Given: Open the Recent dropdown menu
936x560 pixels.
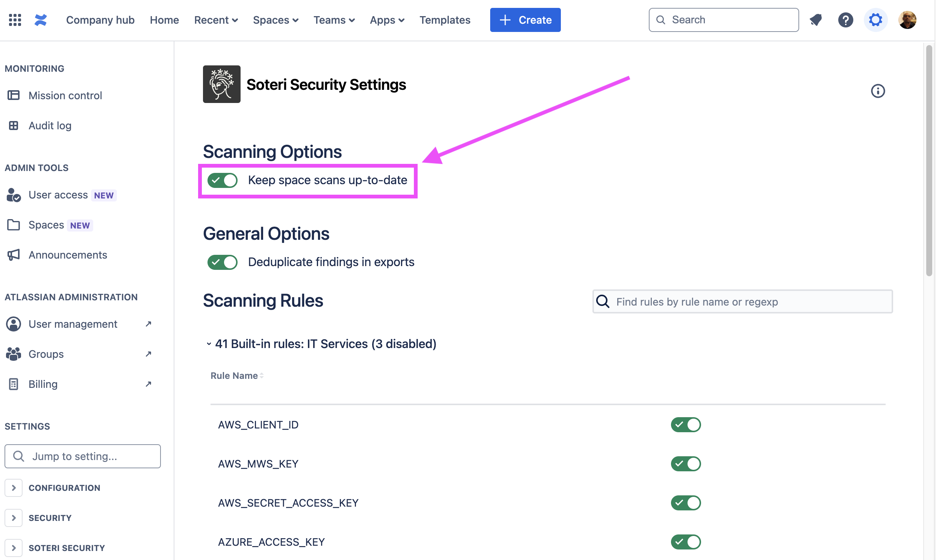Looking at the screenshot, I should [216, 20].
